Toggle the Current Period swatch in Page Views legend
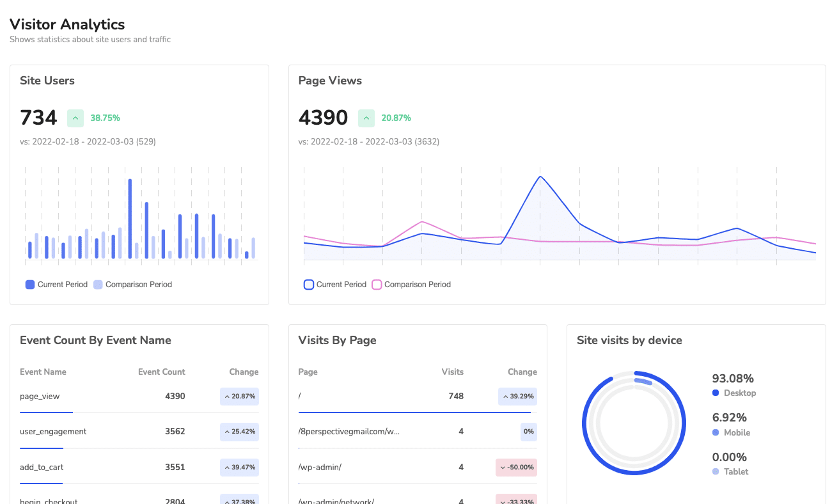 (x=309, y=285)
